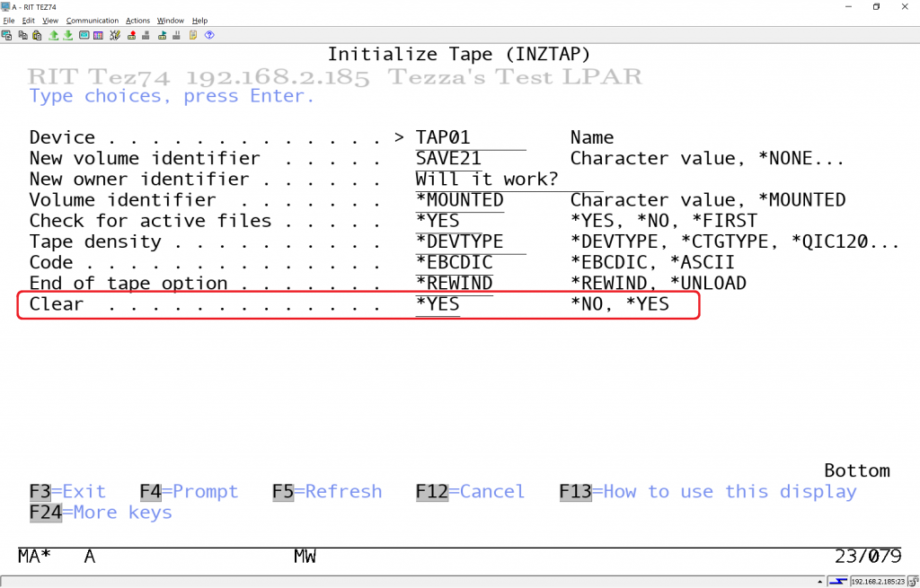
Task: Open the View menu
Action: pyautogui.click(x=50, y=21)
